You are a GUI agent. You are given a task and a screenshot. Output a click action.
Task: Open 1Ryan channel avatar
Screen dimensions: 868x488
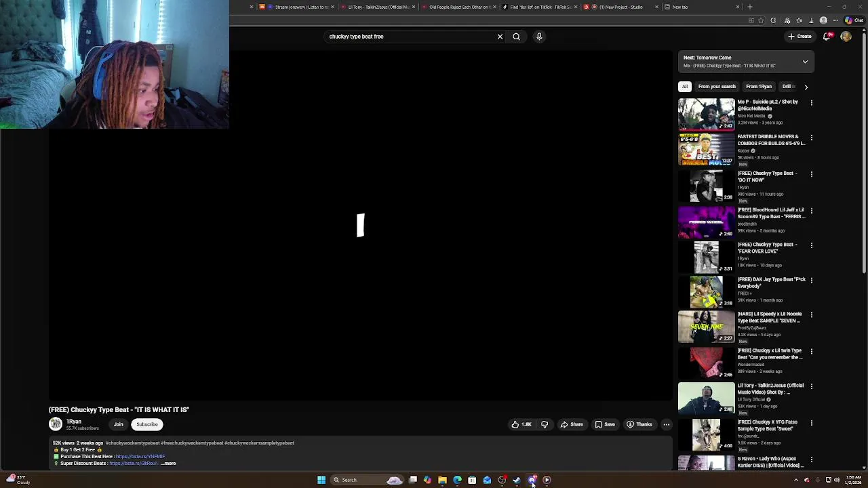click(56, 424)
